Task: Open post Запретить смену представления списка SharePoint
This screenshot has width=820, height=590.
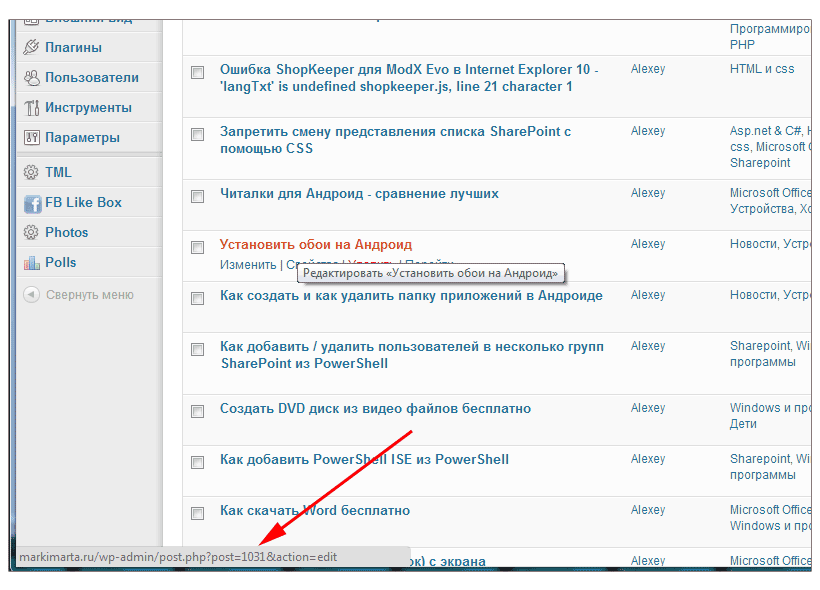Action: pos(395,140)
